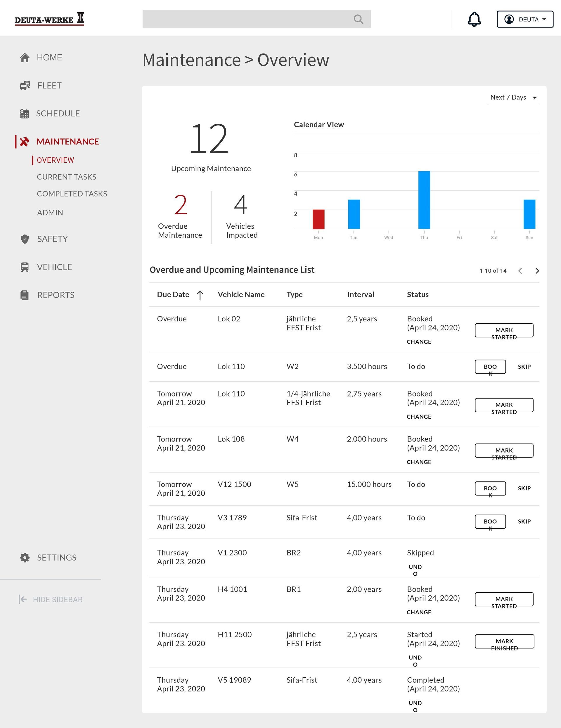
Task: Hide the sidebar
Action: pos(51,599)
